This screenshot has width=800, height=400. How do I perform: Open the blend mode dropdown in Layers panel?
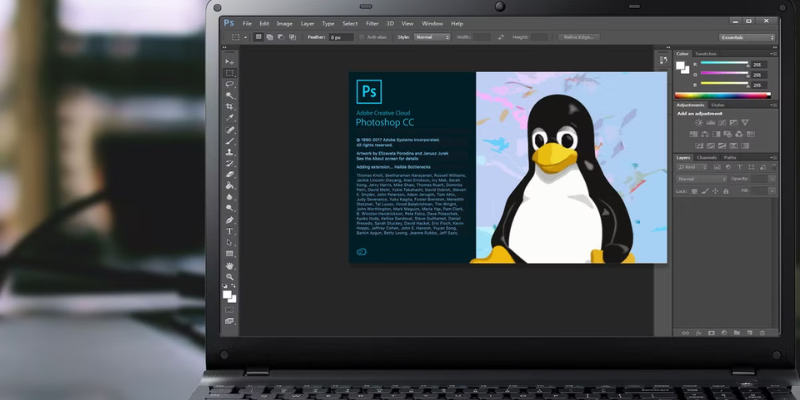(x=699, y=179)
